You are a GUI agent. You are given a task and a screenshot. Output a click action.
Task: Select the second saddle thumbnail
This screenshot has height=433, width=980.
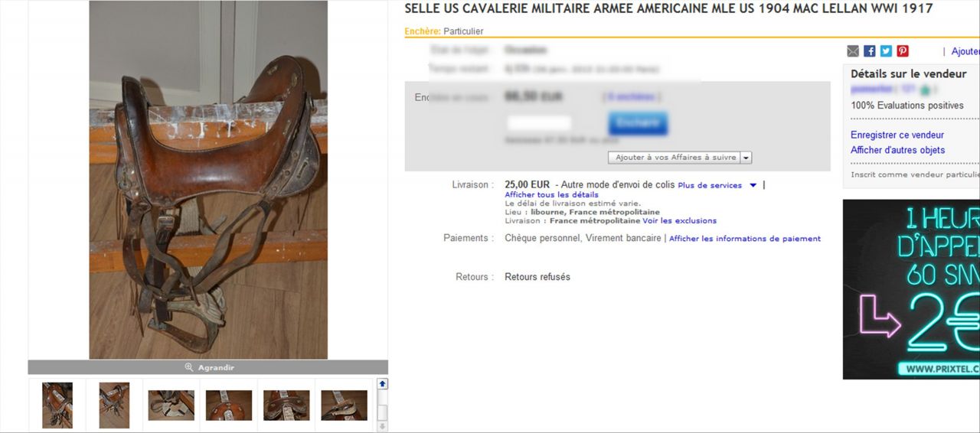pyautogui.click(x=114, y=405)
